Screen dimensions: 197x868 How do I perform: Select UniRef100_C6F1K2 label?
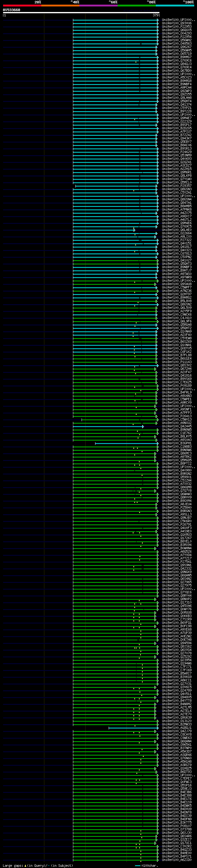(x=176, y=351)
